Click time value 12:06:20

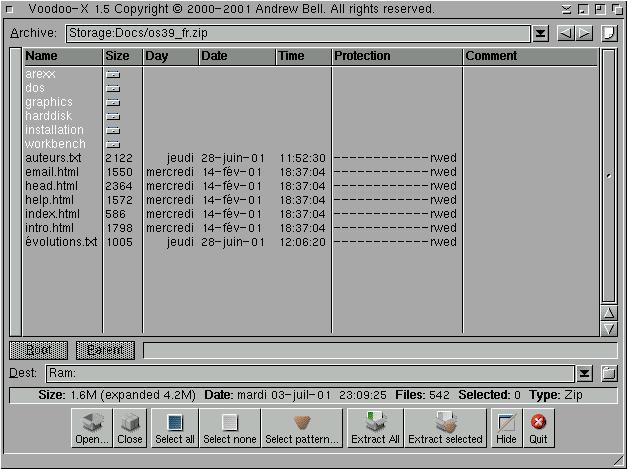click(x=303, y=242)
